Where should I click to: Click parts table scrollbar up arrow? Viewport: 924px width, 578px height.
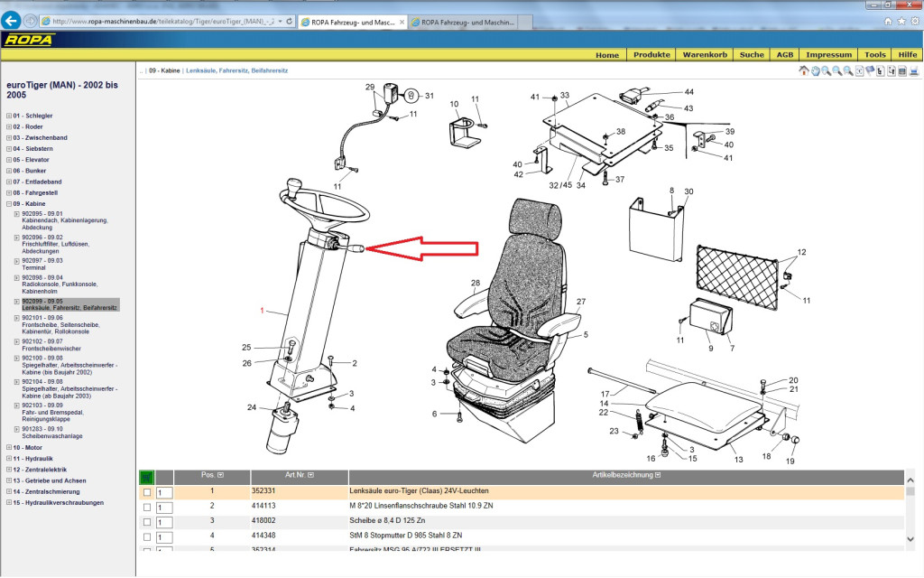[910, 480]
